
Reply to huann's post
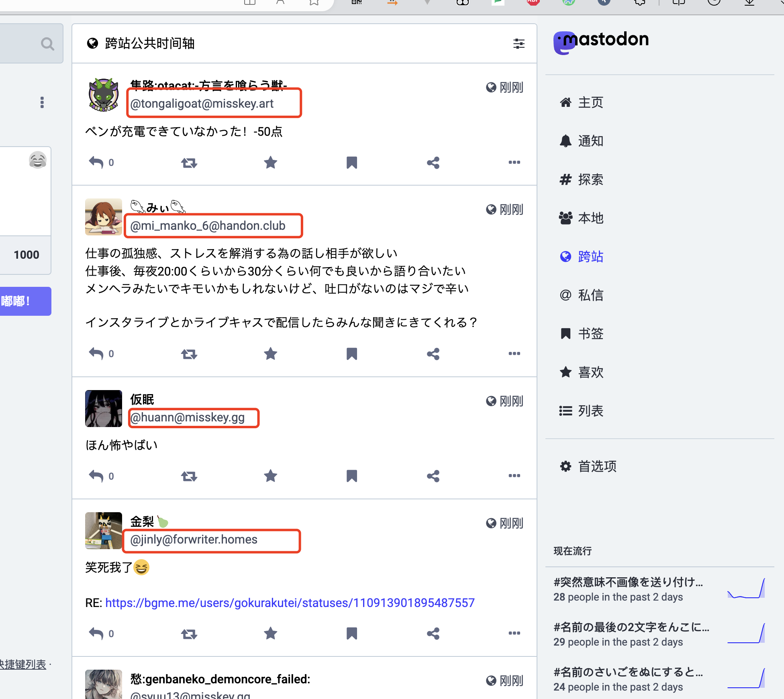point(96,476)
